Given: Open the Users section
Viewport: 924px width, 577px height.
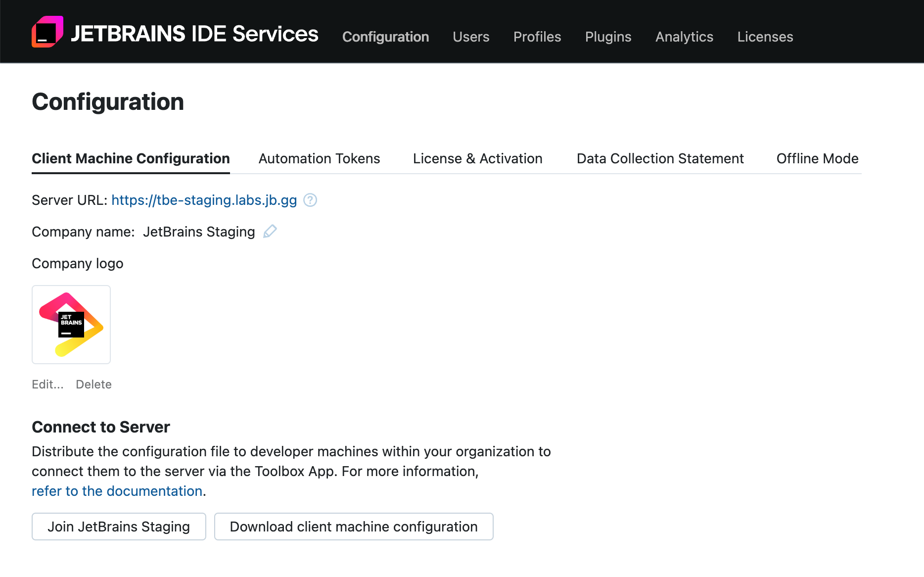Looking at the screenshot, I should 470,37.
